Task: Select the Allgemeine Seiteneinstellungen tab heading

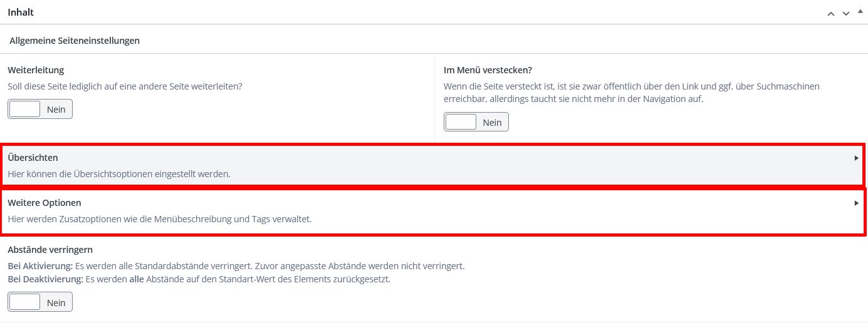Action: point(75,40)
